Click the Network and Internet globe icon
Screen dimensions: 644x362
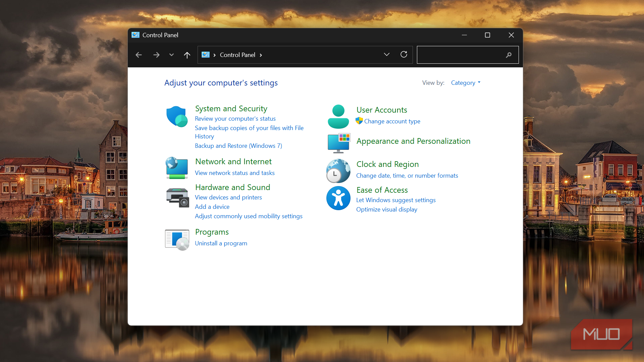177,168
